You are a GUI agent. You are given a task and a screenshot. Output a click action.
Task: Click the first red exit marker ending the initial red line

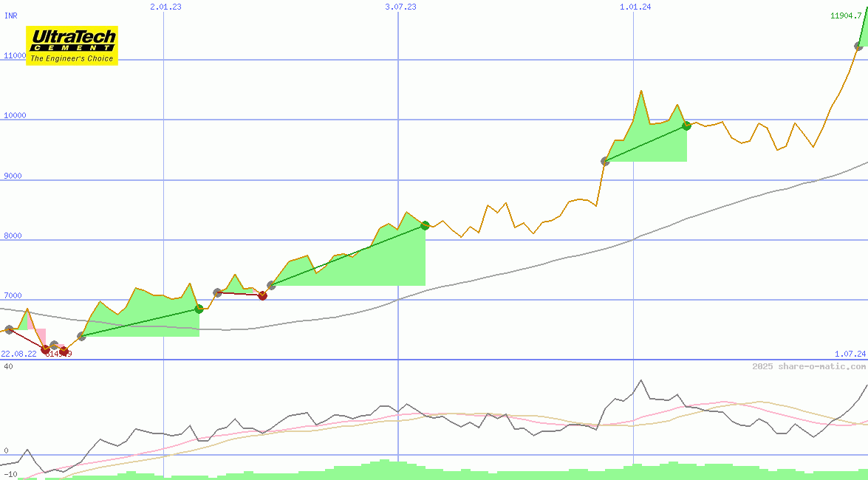click(x=45, y=349)
